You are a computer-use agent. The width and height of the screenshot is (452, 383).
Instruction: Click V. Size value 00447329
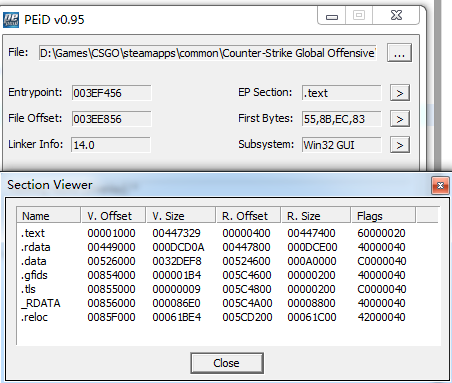[x=176, y=233]
